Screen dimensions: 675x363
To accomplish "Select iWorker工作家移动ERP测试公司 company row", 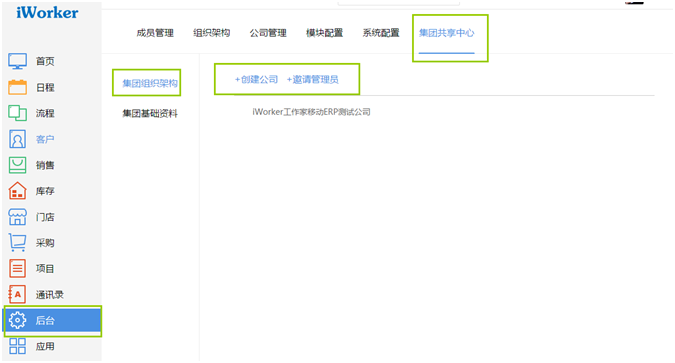I will (311, 112).
